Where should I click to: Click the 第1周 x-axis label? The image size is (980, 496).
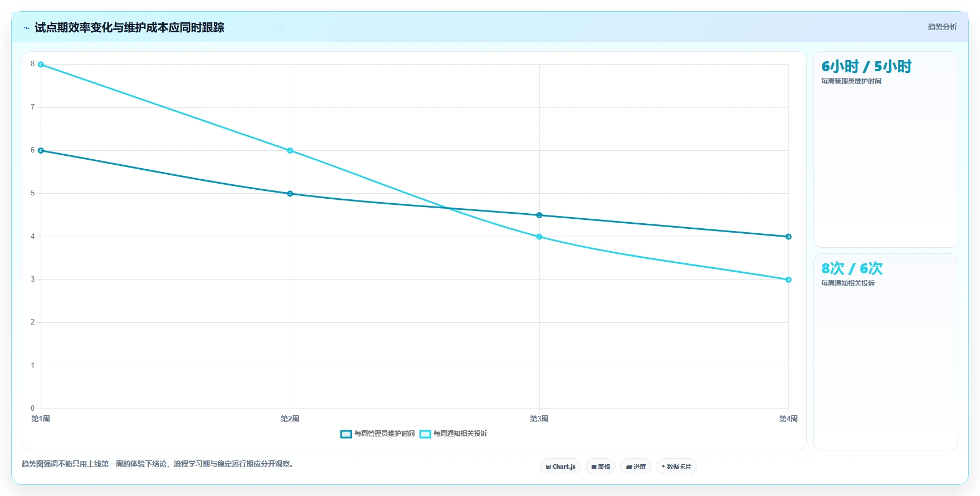pyautogui.click(x=41, y=419)
